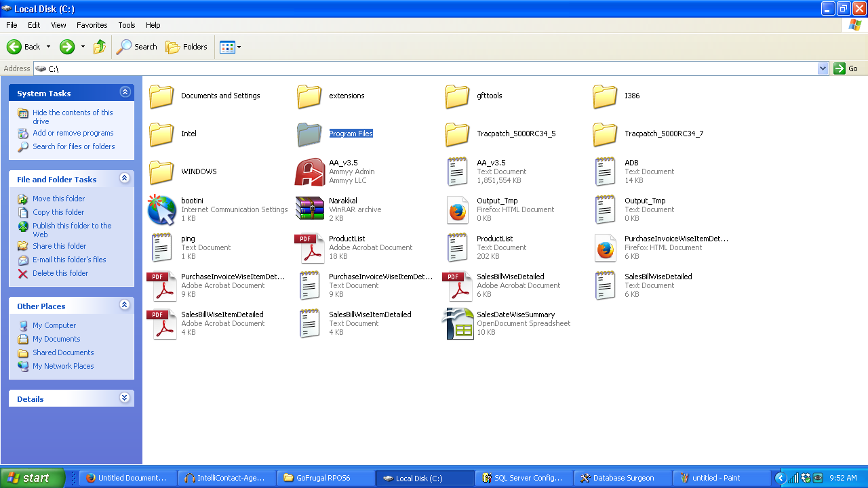Toggle the Folders pane button
The width and height of the screenshot is (868, 488).
pos(186,47)
